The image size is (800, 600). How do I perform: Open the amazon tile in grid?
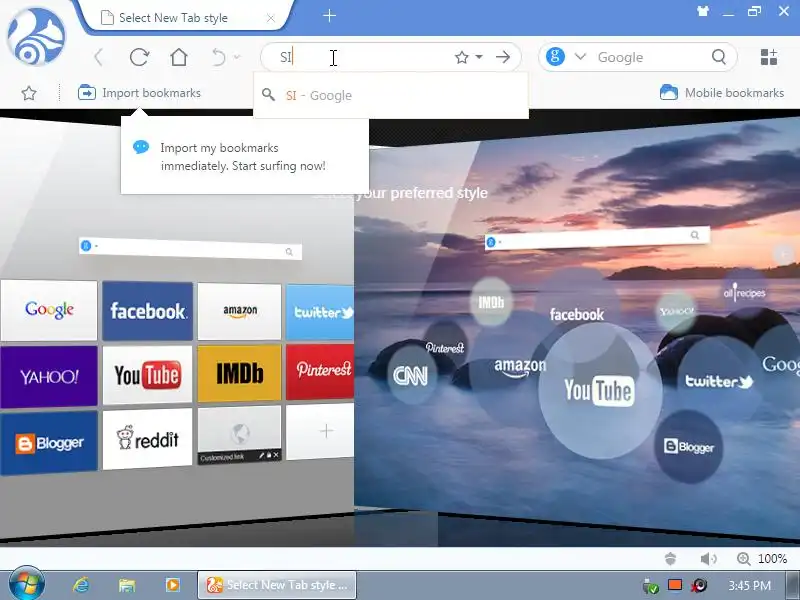click(240, 311)
